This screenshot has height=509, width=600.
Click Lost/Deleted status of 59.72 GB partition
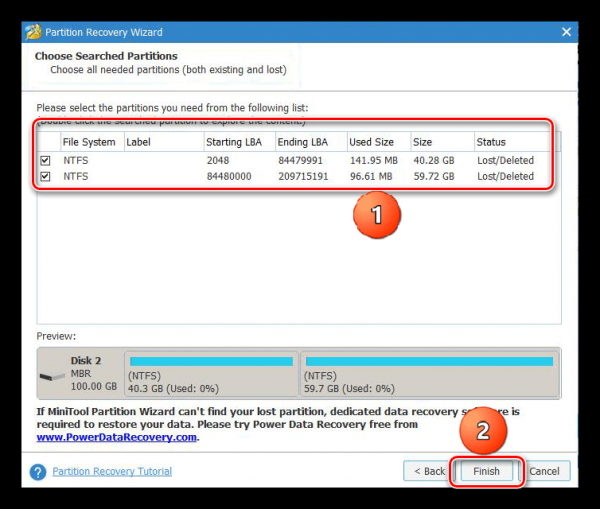pos(505,176)
